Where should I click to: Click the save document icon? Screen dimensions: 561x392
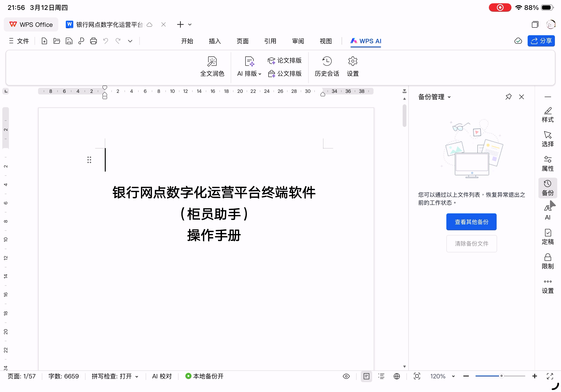[69, 41]
